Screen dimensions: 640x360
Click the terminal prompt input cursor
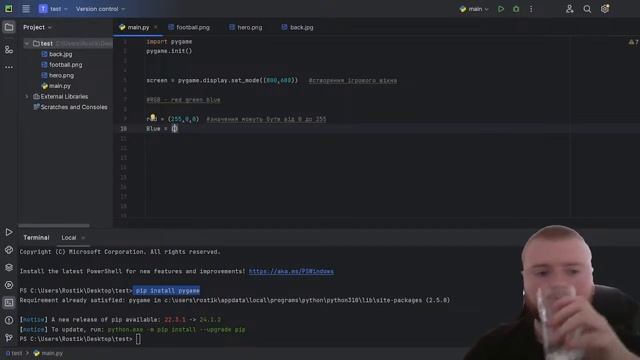click(138, 339)
